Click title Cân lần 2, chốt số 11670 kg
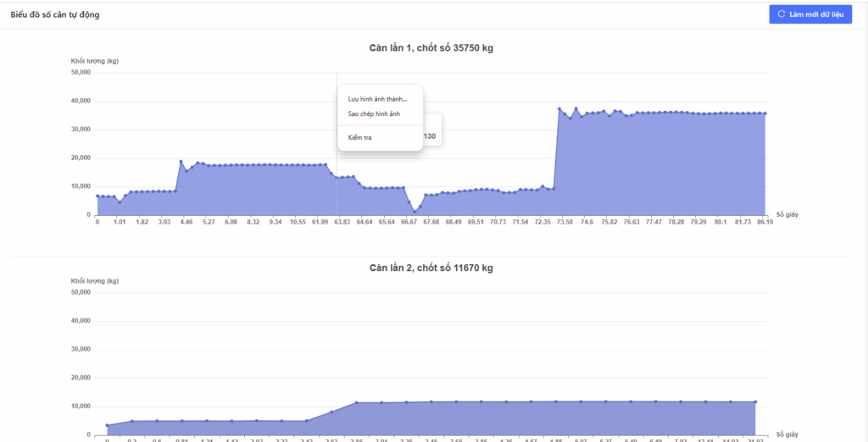Screen dimensions: 868x442 [x=431, y=268]
